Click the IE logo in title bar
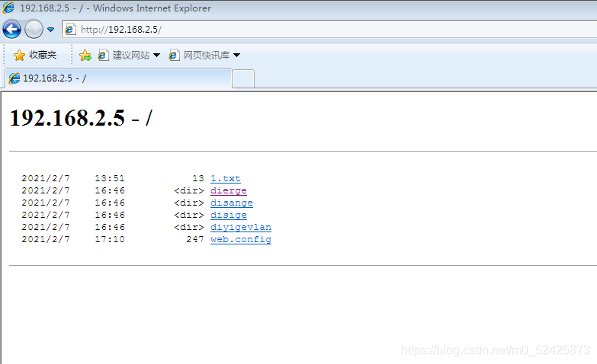Viewport: 597px width, 364px height. [x=8, y=8]
